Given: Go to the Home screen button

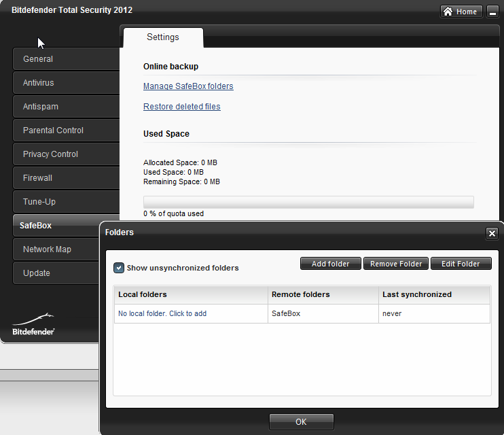Looking at the screenshot, I should [461, 12].
